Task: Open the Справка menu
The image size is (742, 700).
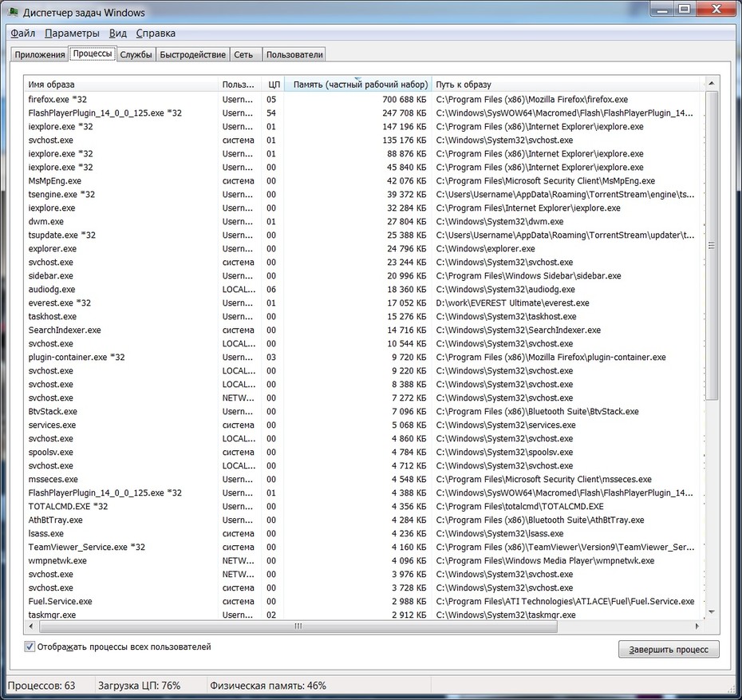Action: pos(156,34)
